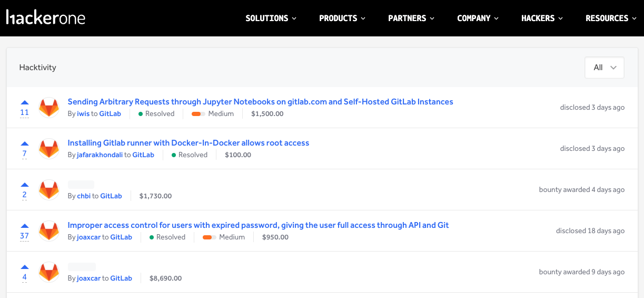Image resolution: width=644 pixels, height=298 pixels.
Task: Open the All filter dropdown
Action: [x=604, y=68]
